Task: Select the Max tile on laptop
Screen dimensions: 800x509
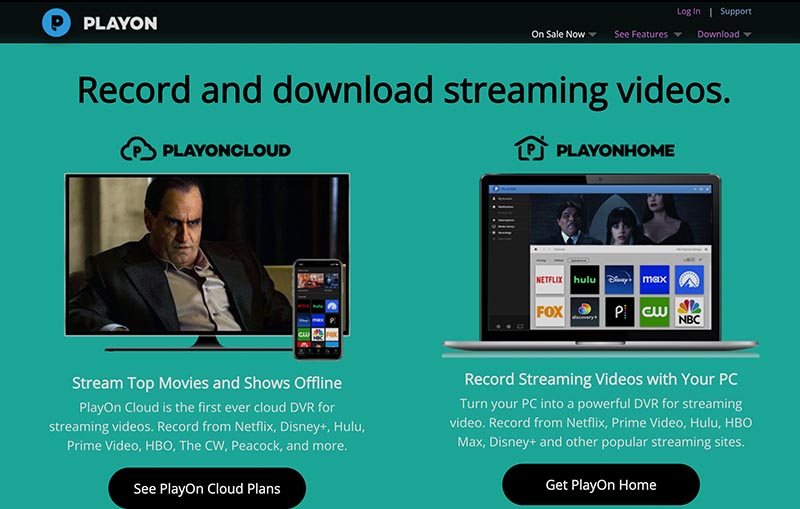Action: point(655,279)
